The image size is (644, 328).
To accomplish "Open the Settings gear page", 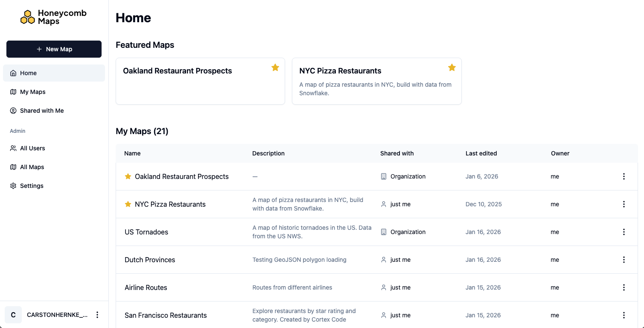I will [32, 186].
